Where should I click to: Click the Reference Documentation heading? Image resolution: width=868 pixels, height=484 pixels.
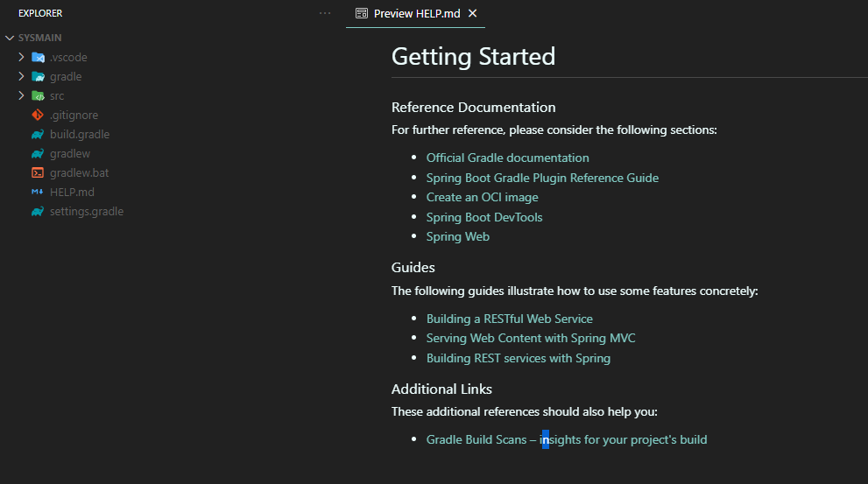tap(473, 108)
